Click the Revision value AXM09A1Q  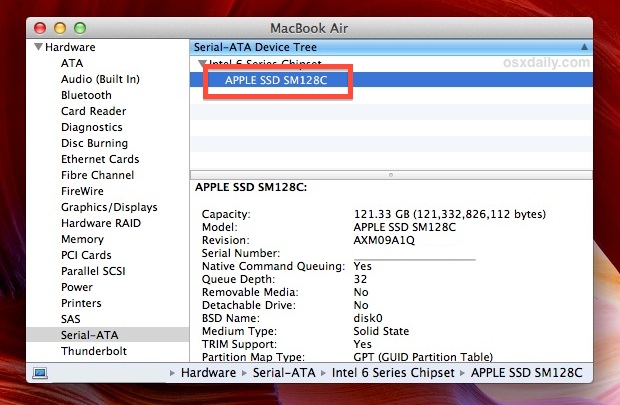coord(384,240)
